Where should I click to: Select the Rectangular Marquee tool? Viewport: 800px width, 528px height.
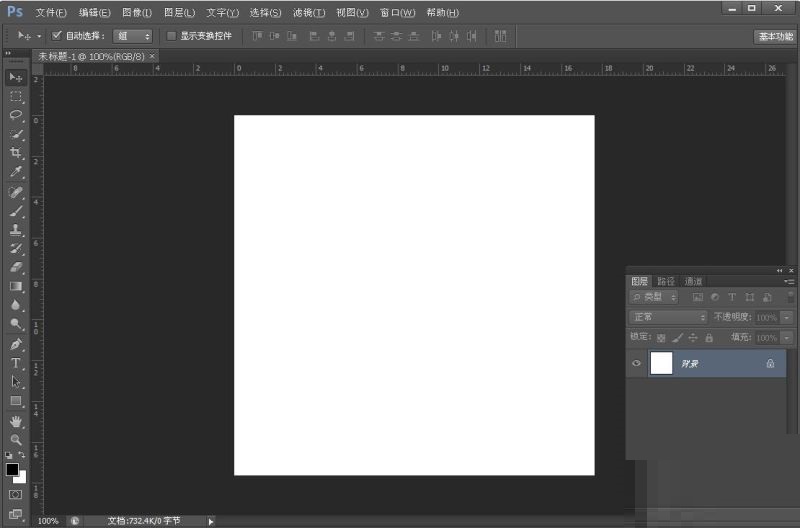[16, 96]
